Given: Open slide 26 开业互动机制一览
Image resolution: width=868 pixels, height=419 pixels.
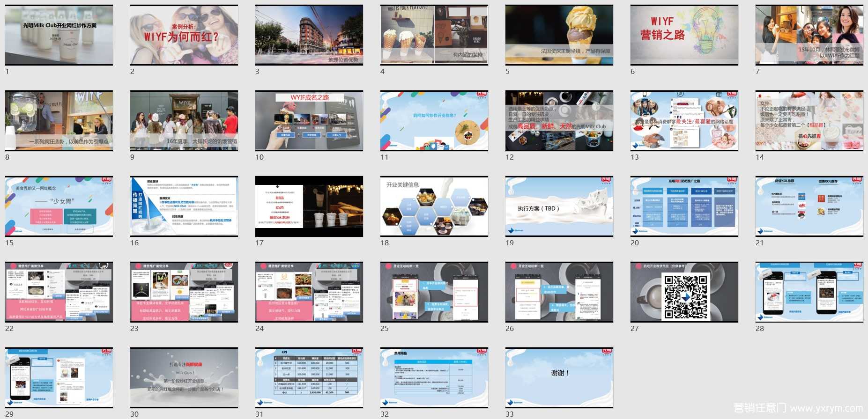Looking at the screenshot, I should (559, 292).
